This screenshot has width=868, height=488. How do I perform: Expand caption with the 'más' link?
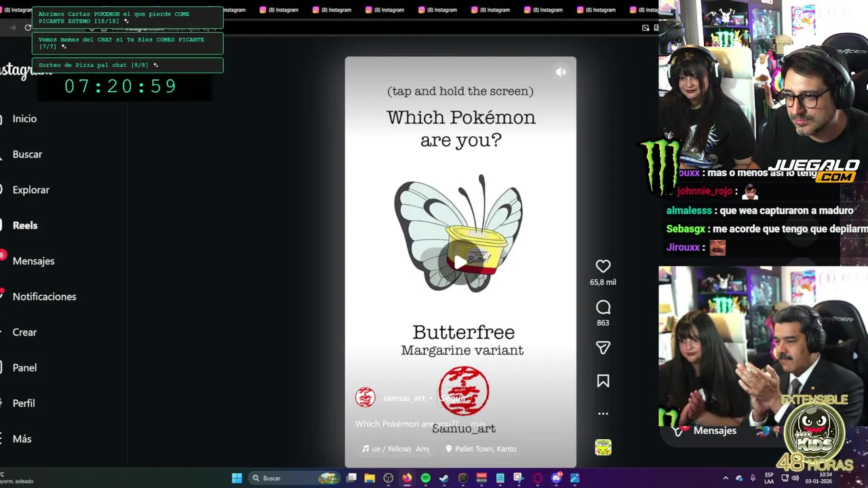point(478,424)
